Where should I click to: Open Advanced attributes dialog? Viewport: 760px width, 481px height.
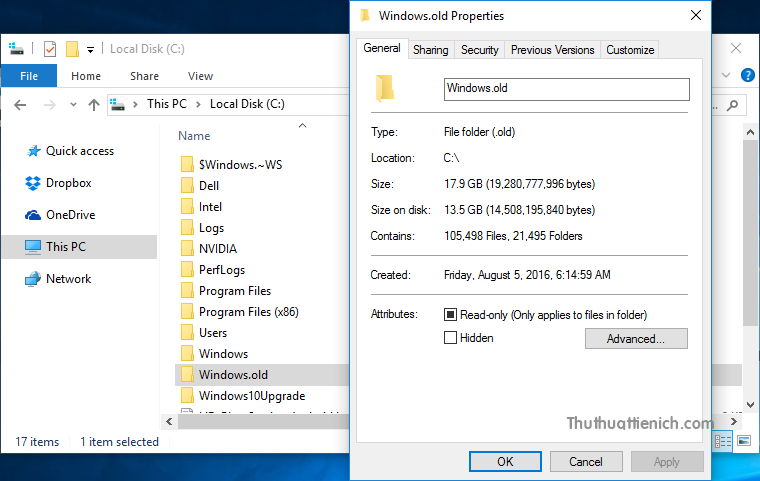tap(636, 338)
